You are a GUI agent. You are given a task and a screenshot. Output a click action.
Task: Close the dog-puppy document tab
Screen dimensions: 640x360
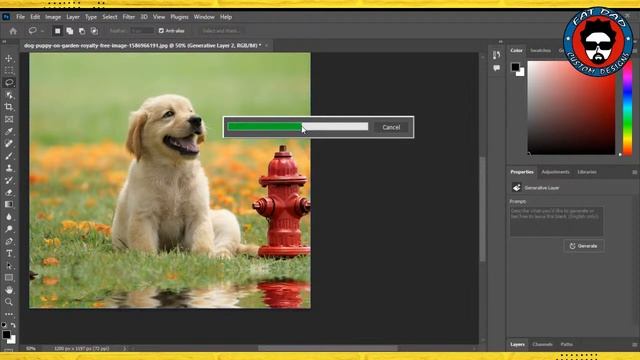click(267, 45)
